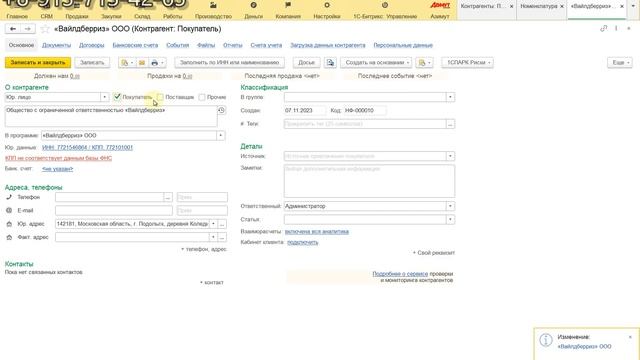Switch to the Файлы tab

coord(206,45)
